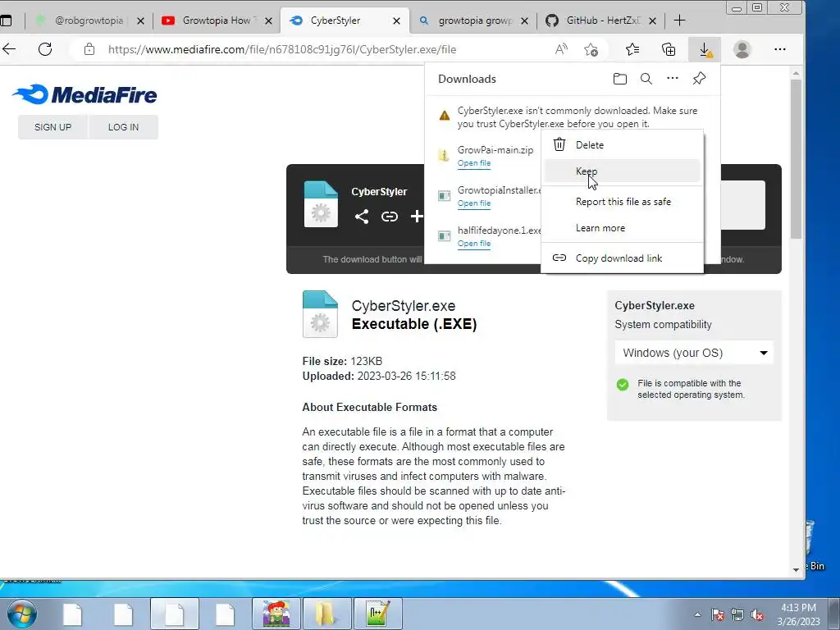Viewport: 840px width, 630px height.
Task: Open the browser profile avatar
Action: [742, 49]
